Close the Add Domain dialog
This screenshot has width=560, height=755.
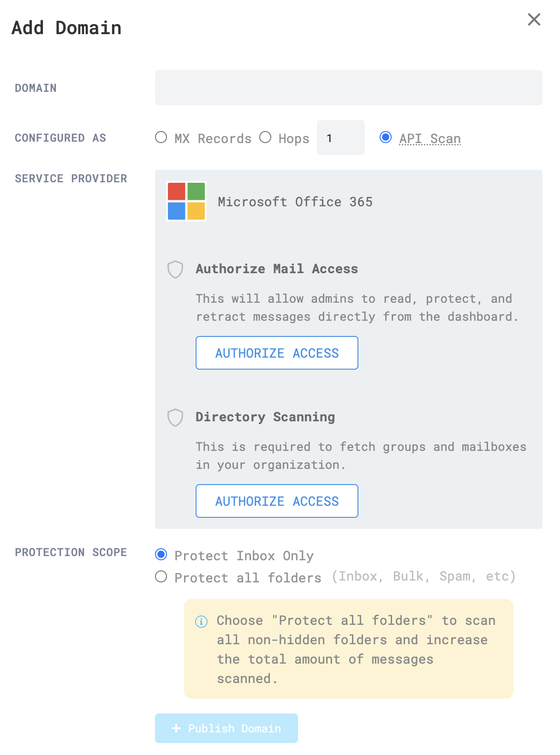pyautogui.click(x=534, y=19)
